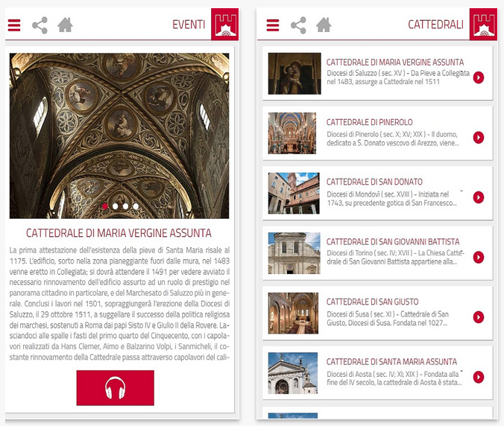Viewport: 504px width, 426px height.
Task: Tap 'Diocesi di Aosta' description text
Action: [394, 378]
